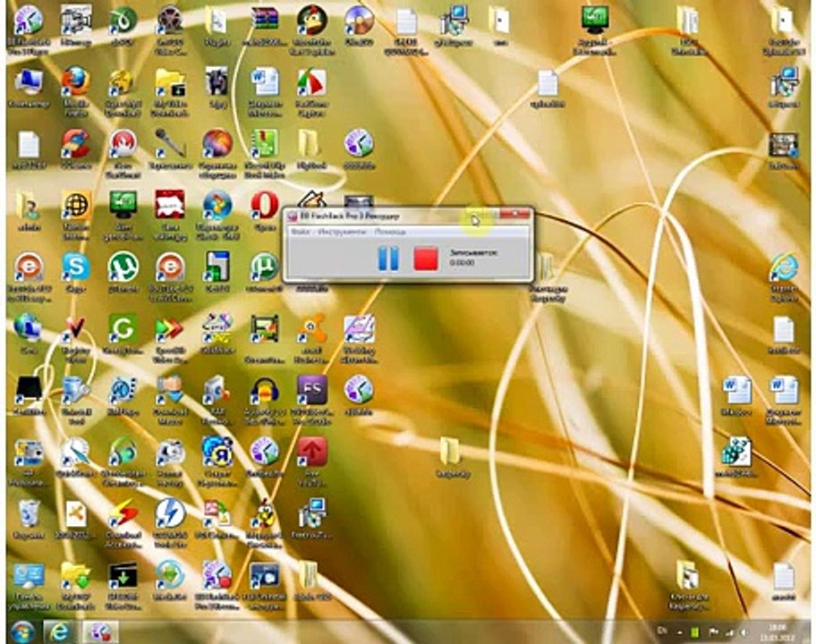Open the language indicator in the tray

click(x=662, y=631)
